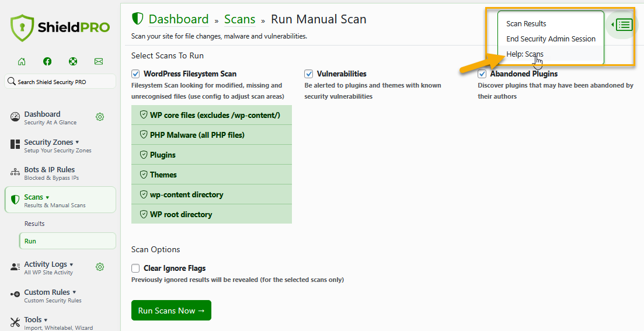
Task: Click shield icon next to WP root directory
Action: click(x=144, y=214)
